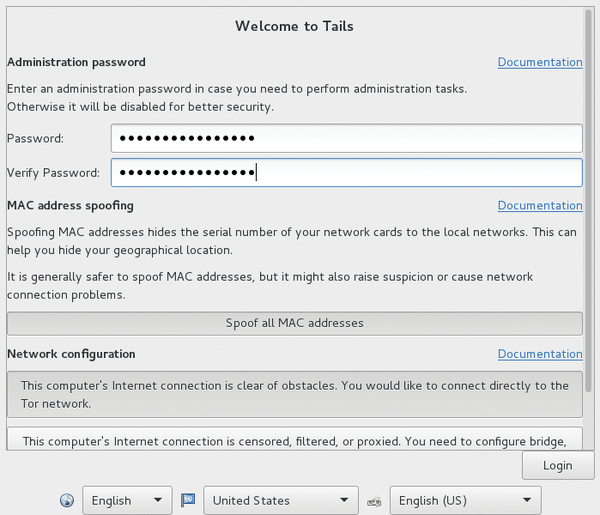Click the globe language icon
The width and height of the screenshot is (600, 515).
(x=67, y=500)
